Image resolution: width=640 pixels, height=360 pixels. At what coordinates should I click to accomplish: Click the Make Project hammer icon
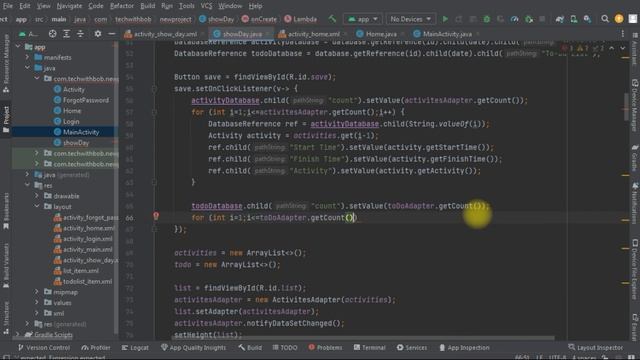[332, 19]
